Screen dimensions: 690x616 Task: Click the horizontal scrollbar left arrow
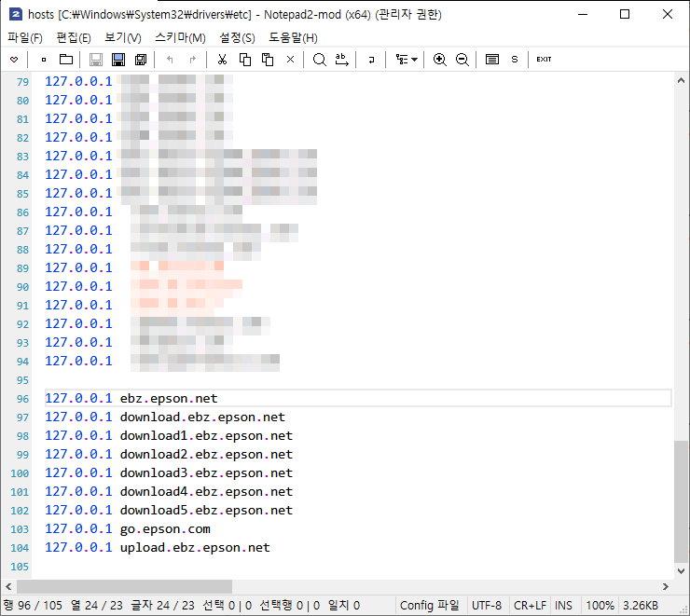point(8,586)
